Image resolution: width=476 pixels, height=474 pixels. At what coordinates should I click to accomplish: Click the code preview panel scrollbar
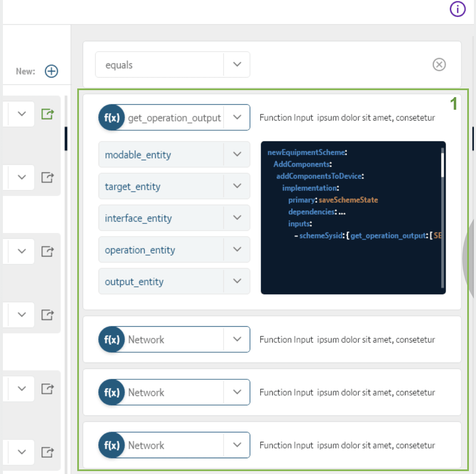(442, 163)
